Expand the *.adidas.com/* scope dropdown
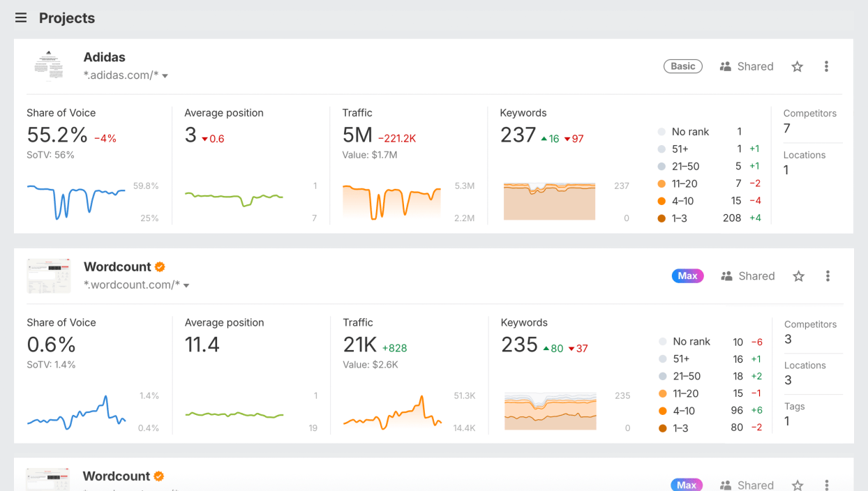The height and width of the screenshot is (491, 868). 165,76
